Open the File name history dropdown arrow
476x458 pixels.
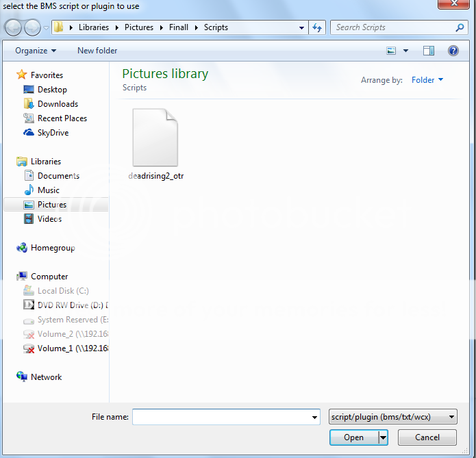(314, 417)
